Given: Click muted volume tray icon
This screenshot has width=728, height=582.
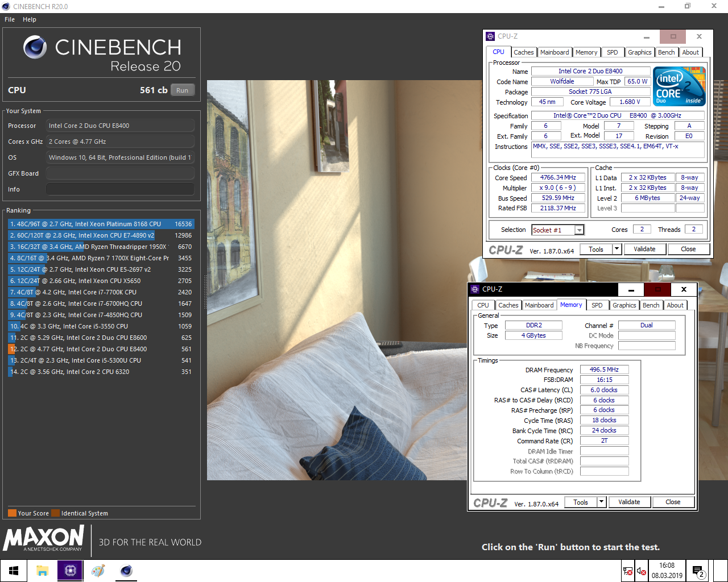Looking at the screenshot, I should (x=641, y=571).
